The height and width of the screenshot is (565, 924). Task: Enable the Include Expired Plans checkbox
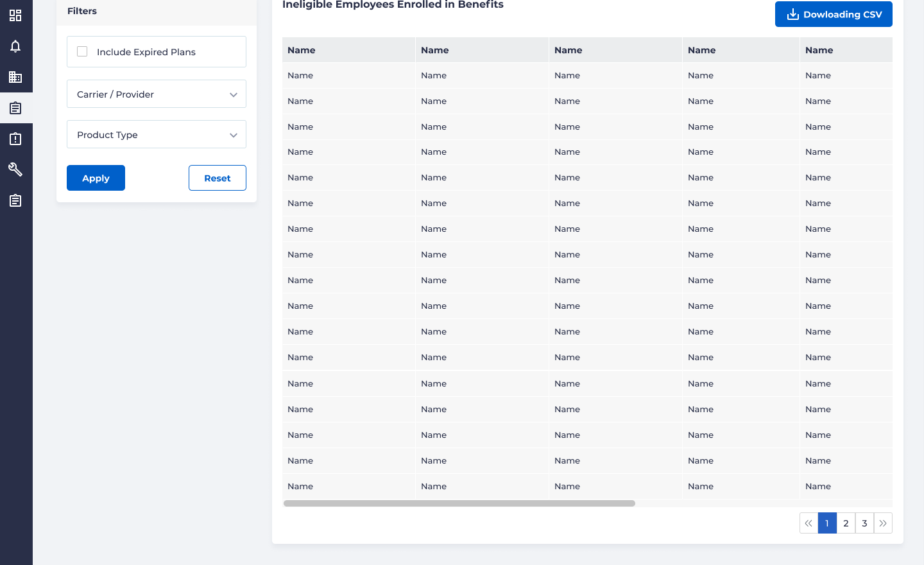[x=82, y=51]
